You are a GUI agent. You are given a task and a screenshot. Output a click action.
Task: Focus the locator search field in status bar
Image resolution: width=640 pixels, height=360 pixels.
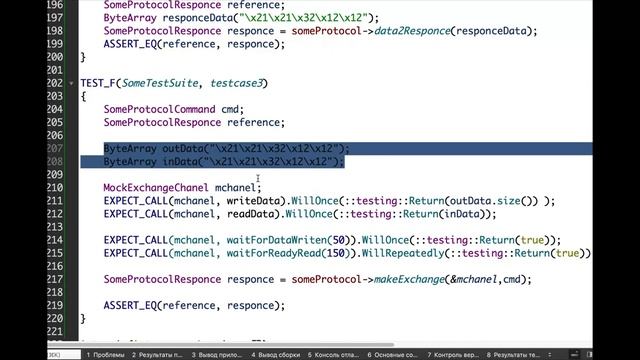pos(64,355)
